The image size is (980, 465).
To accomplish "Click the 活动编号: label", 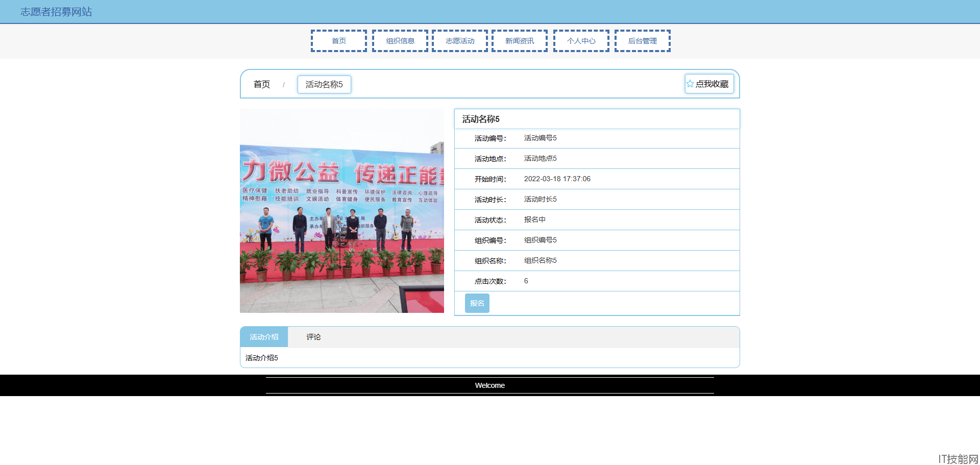I will pos(491,138).
